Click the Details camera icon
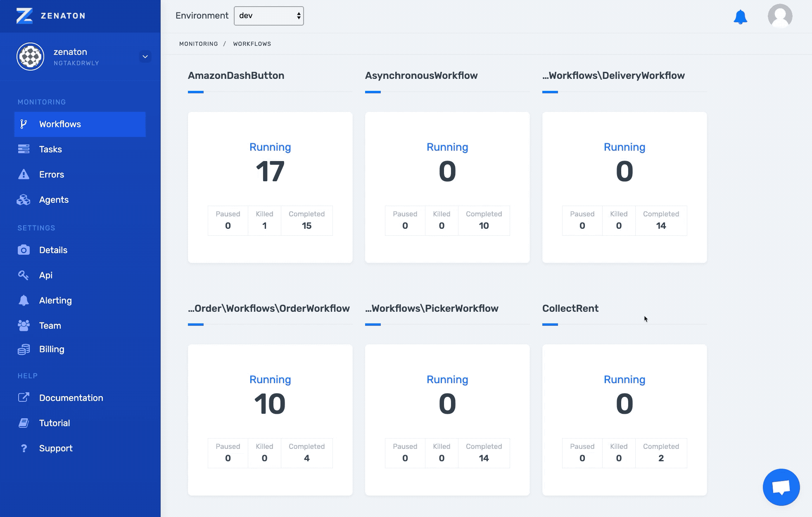 coord(24,250)
